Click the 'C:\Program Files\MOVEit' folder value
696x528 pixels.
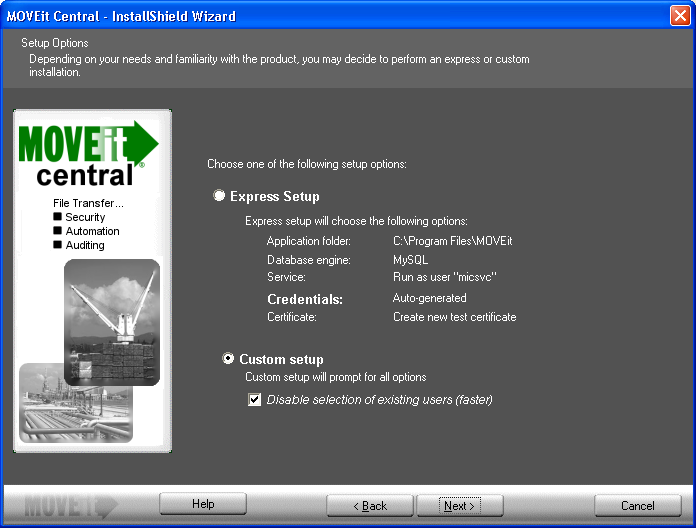(453, 241)
